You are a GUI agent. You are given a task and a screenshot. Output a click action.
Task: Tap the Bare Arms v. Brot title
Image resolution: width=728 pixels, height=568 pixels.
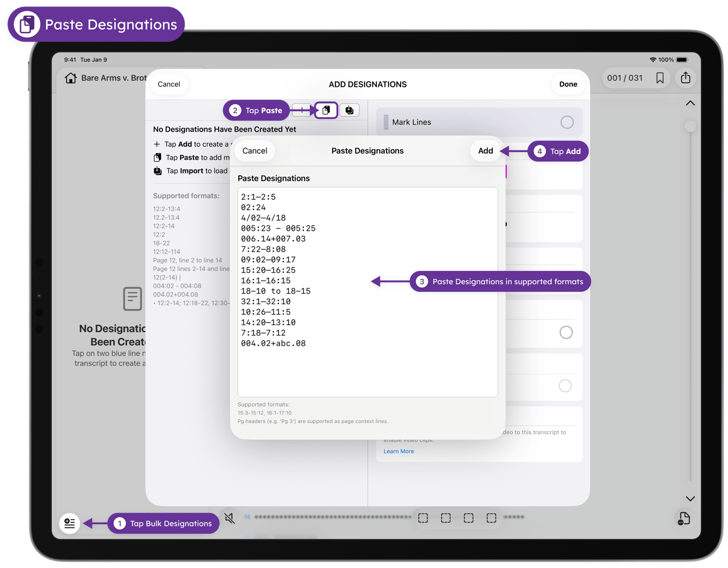[114, 77]
